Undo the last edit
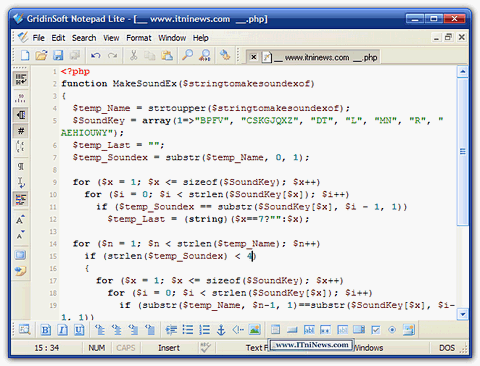Image resolution: width=480 pixels, height=366 pixels. (96, 55)
